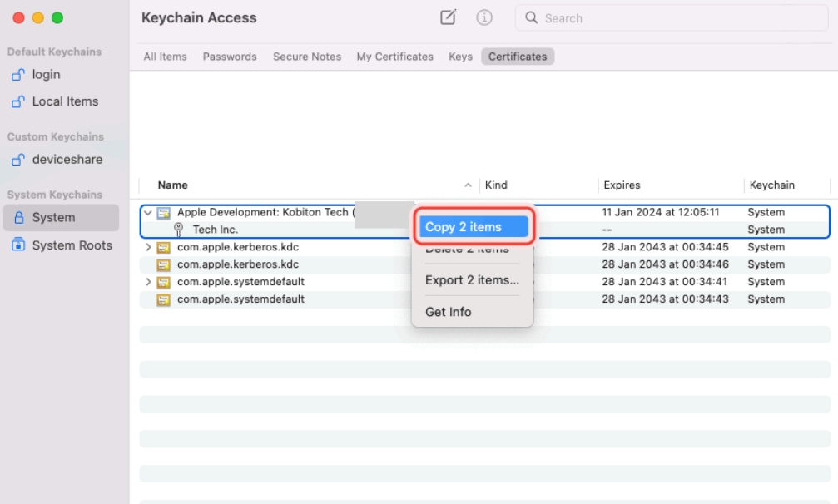Switch to the All Items tab

tap(165, 57)
